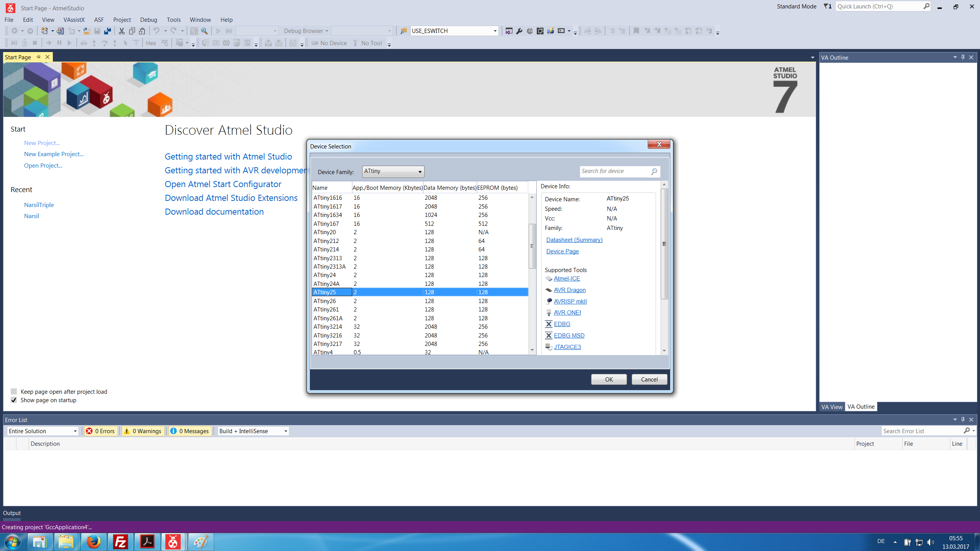The width and height of the screenshot is (980, 551).
Task: Expand the New Project icon dropdown arrow
Action: [52, 31]
